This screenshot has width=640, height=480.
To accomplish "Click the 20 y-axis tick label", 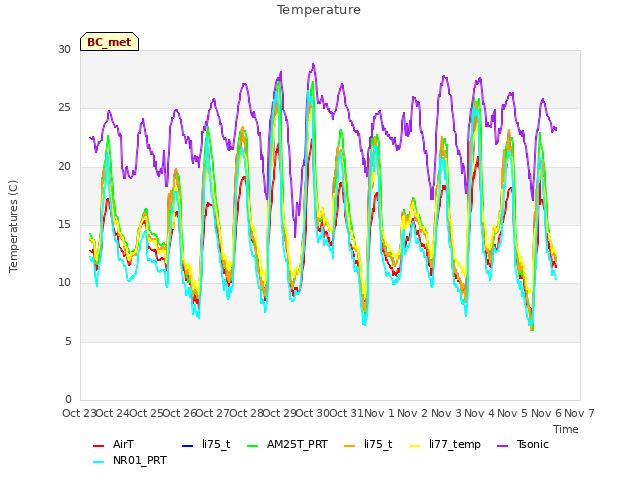I will point(64,167).
